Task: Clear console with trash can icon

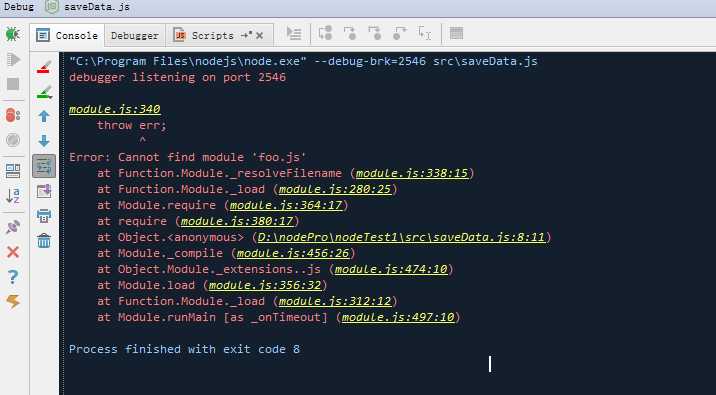Action: 44,240
